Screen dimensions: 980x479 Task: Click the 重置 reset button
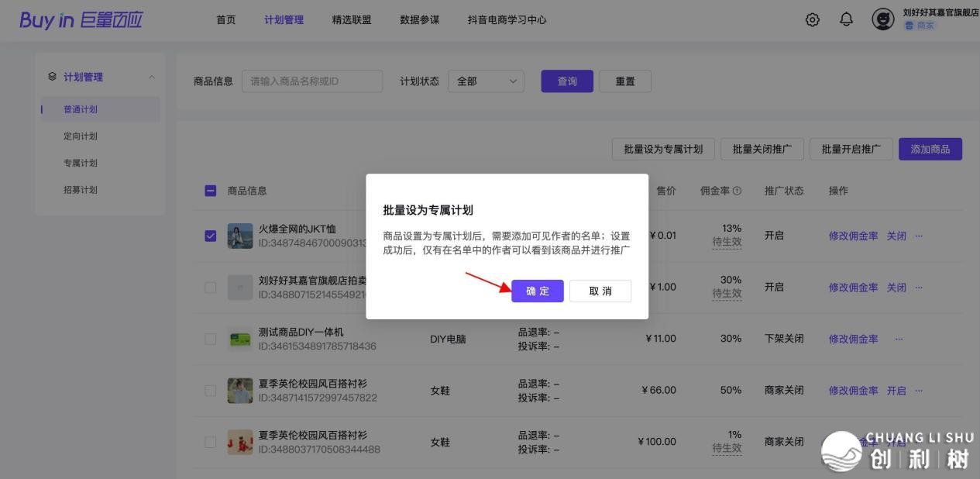tap(625, 81)
